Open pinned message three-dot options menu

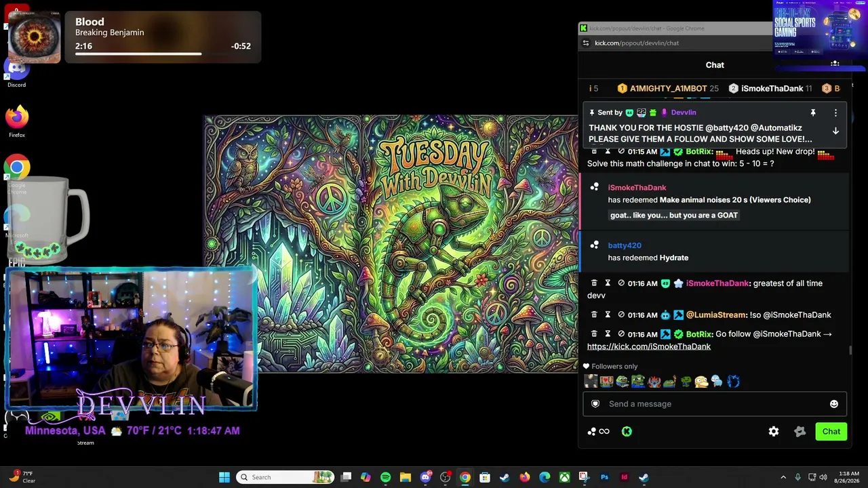click(x=835, y=113)
